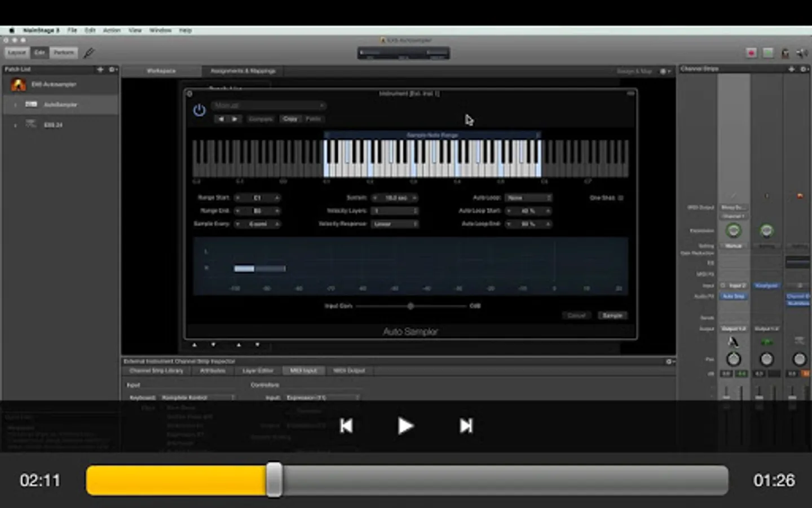Open the Keyboard input dropdown in inspector

click(197, 397)
